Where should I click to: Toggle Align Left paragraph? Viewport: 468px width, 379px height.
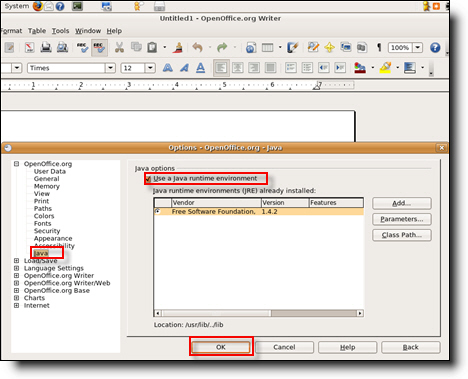[x=221, y=68]
